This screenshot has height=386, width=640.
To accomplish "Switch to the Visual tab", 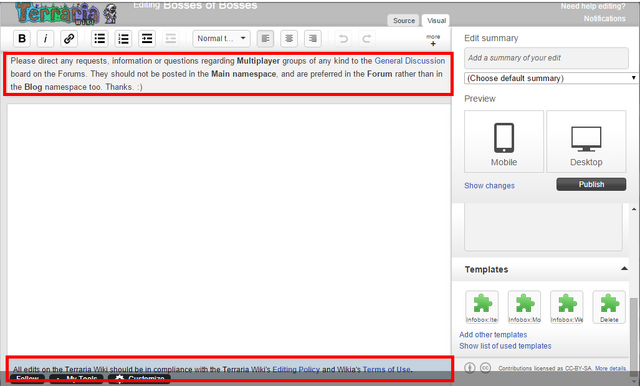I will [x=436, y=20].
